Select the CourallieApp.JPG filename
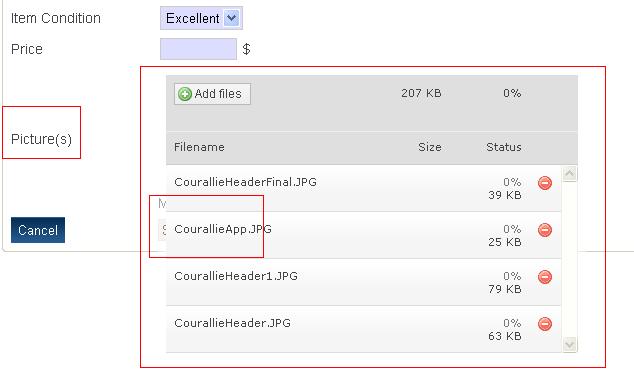The image size is (634, 388). click(223, 229)
